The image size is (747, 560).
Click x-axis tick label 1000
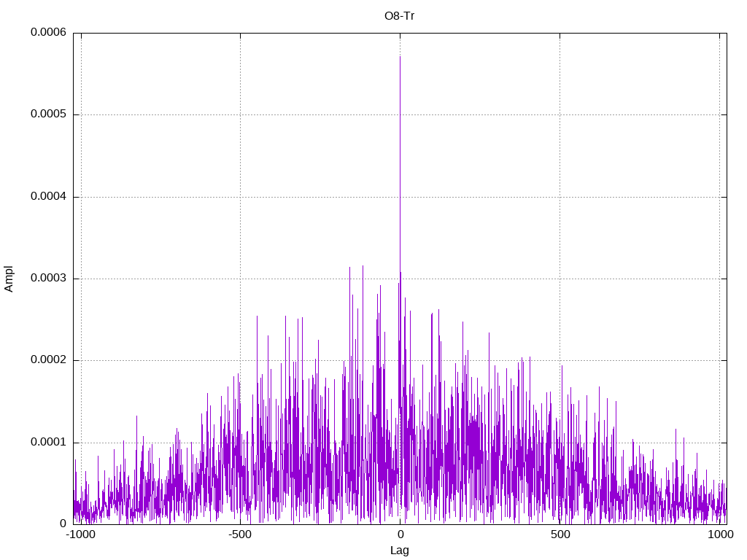pyautogui.click(x=720, y=534)
